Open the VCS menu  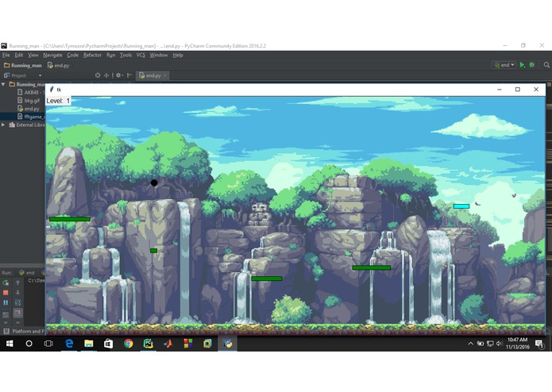click(141, 56)
